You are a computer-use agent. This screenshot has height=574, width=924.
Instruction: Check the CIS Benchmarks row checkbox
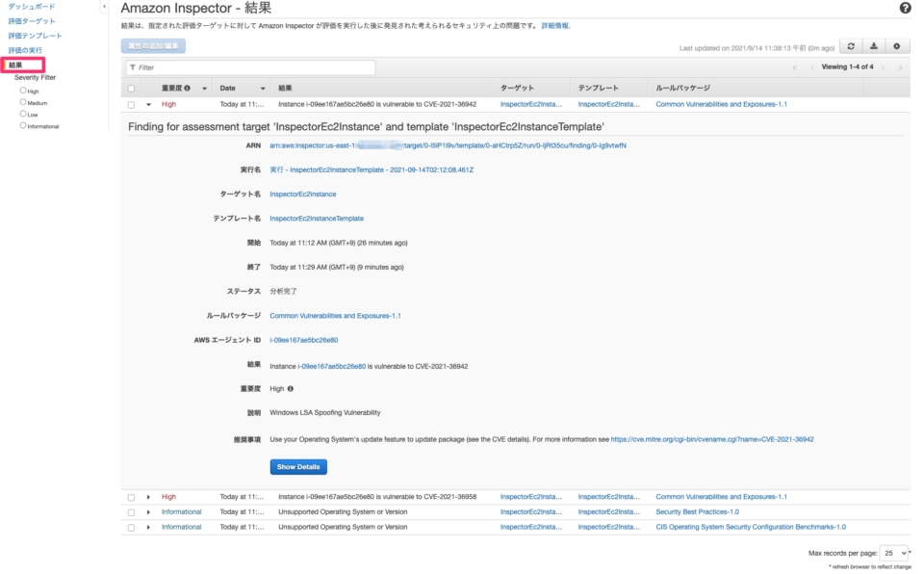click(x=131, y=528)
